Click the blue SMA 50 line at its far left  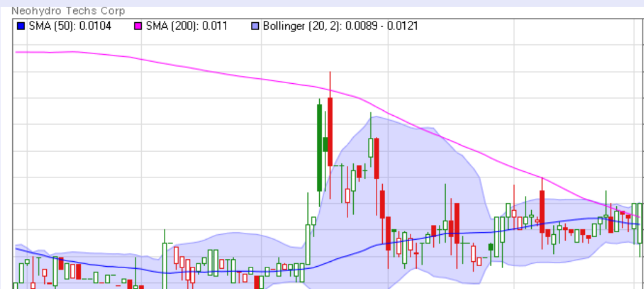point(17,249)
